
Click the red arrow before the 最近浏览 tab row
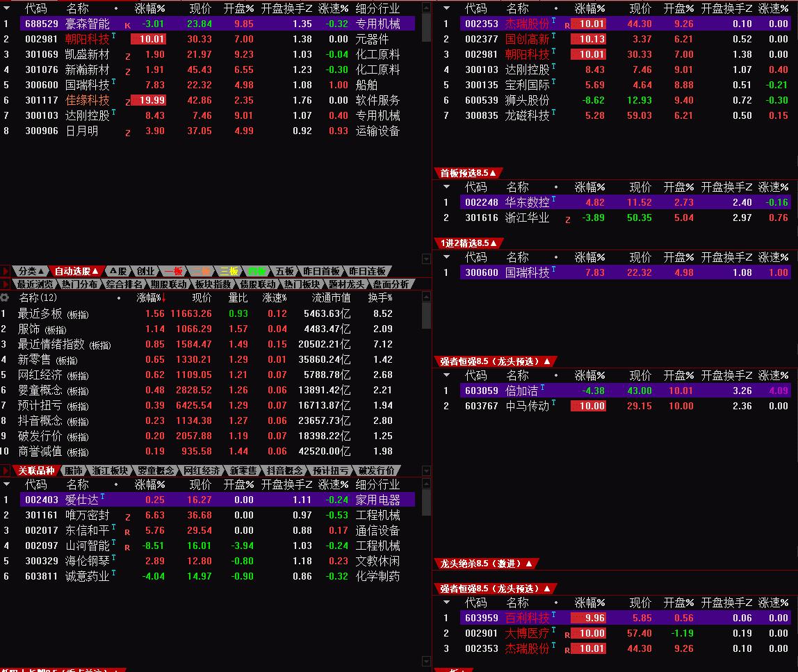[x=6, y=284]
